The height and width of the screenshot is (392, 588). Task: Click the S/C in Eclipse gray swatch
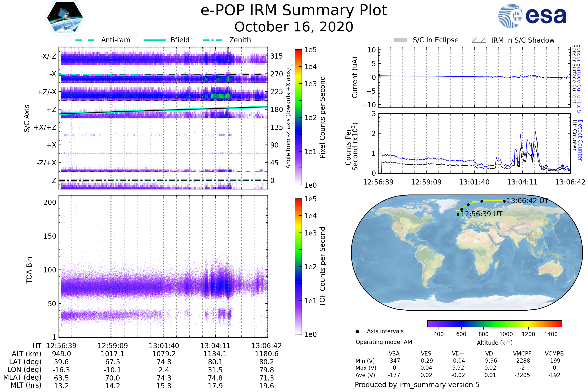click(x=400, y=40)
